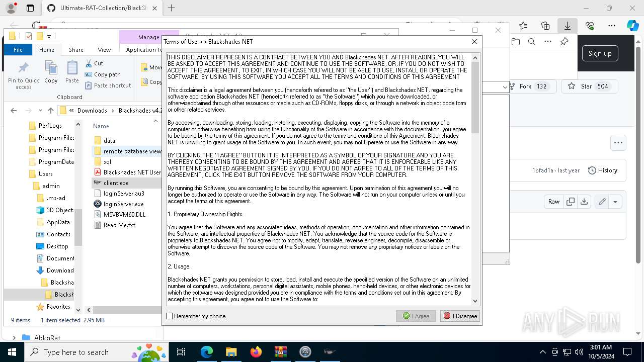Viewport: 644px width, 362px height.
Task: Sort by the Name column header
Action: coord(101,126)
